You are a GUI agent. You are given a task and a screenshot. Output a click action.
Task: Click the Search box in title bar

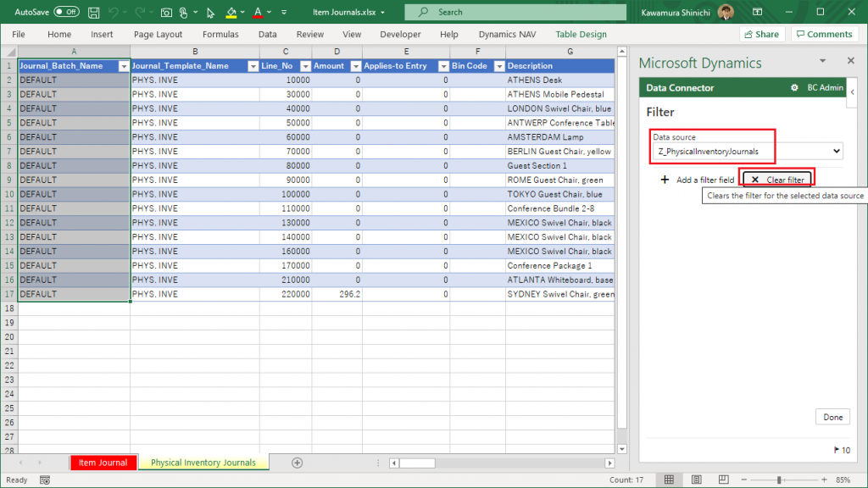click(x=515, y=12)
